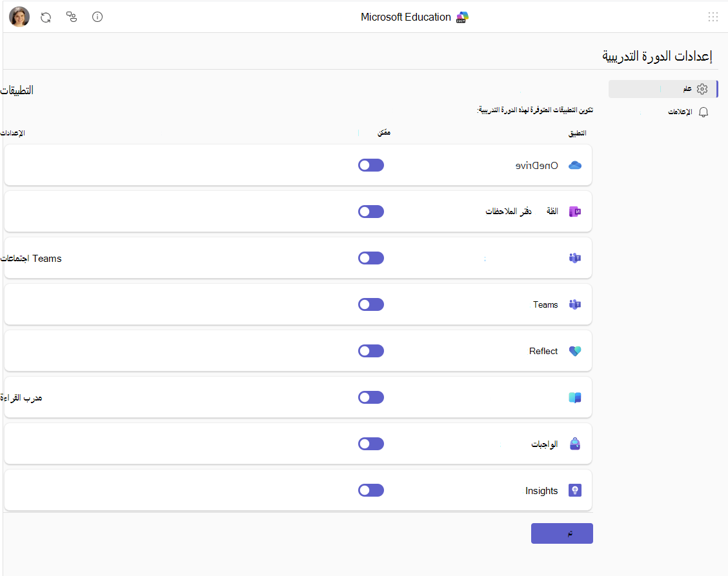Click the Reading Coach book icon

tap(575, 397)
